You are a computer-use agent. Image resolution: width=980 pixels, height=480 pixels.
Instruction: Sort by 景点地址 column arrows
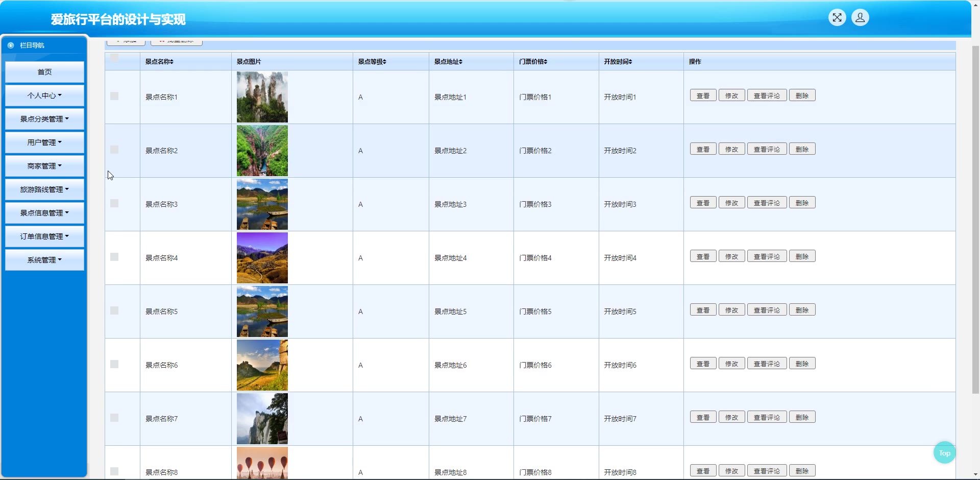460,62
